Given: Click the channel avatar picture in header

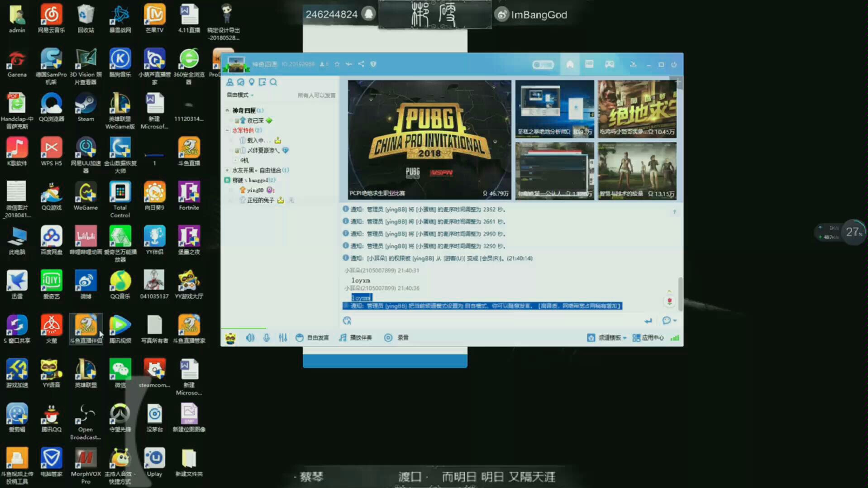Looking at the screenshot, I should tap(236, 64).
